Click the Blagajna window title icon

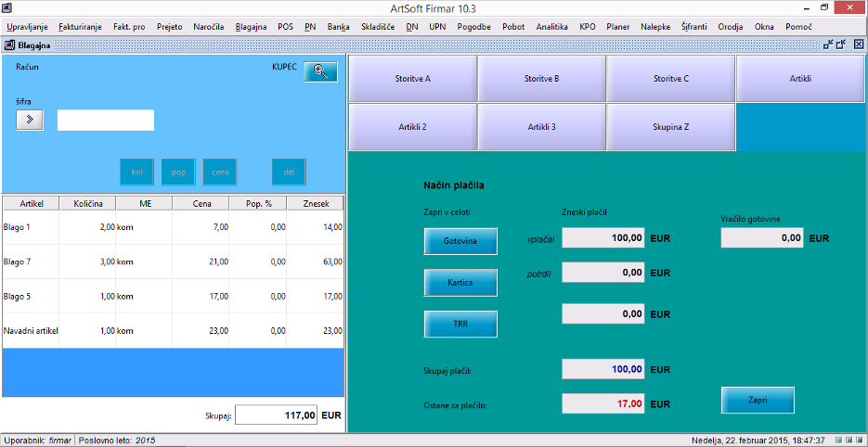pos(9,45)
